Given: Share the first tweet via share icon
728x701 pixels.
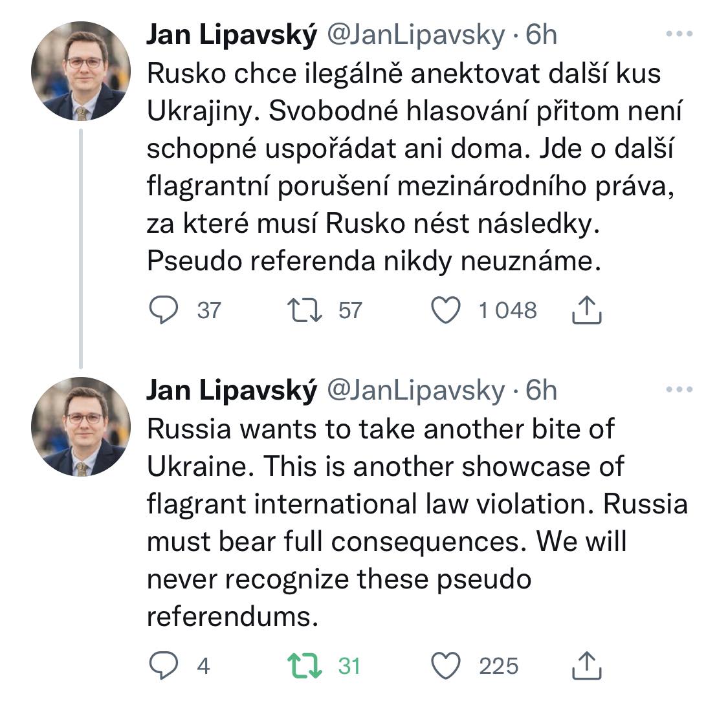Looking at the screenshot, I should click(x=587, y=310).
